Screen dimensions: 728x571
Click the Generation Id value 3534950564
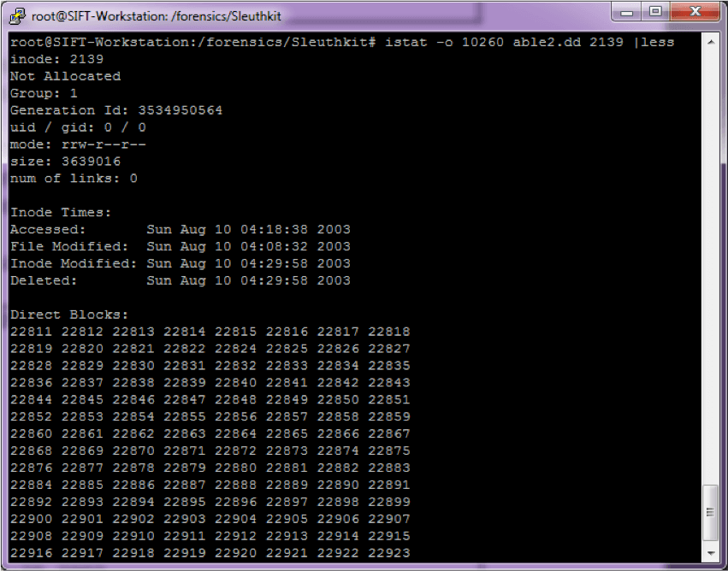tap(180, 110)
